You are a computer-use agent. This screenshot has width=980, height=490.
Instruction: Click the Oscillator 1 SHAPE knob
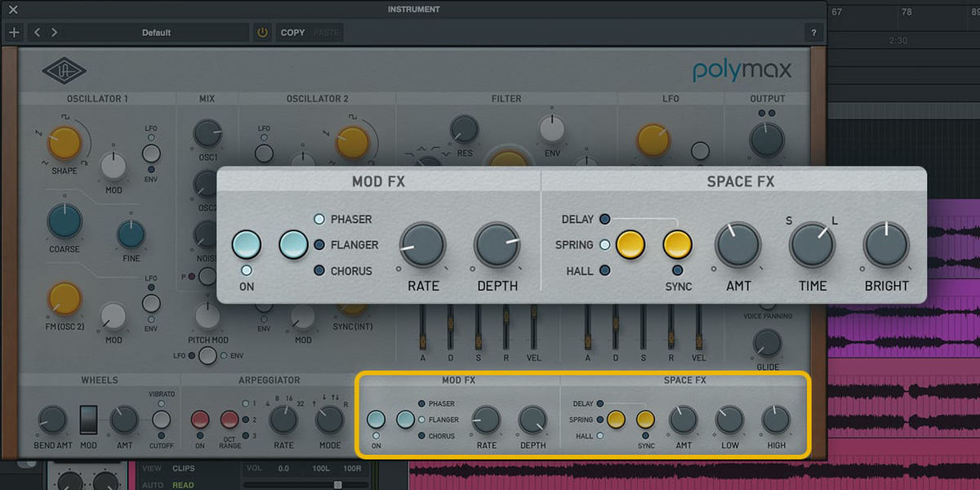click(65, 143)
